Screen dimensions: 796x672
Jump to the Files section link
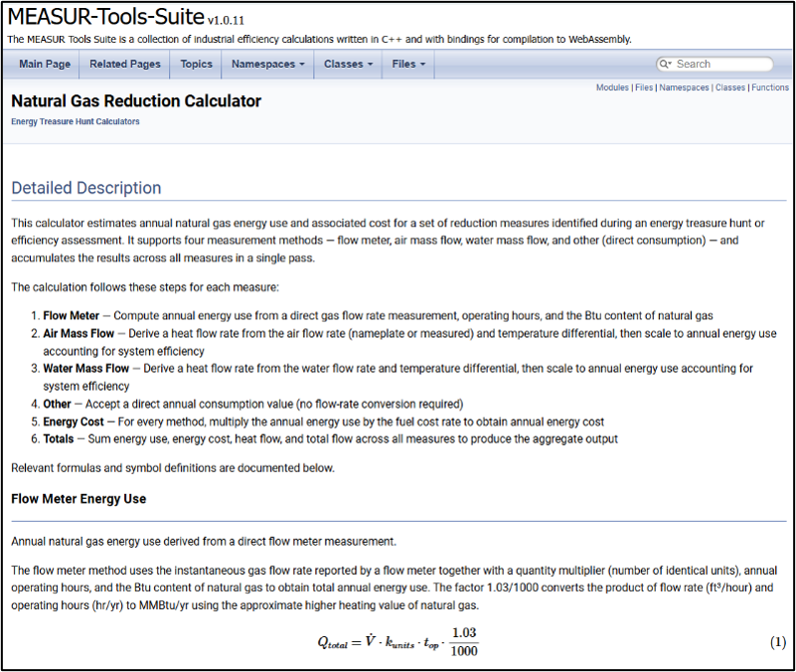click(644, 87)
